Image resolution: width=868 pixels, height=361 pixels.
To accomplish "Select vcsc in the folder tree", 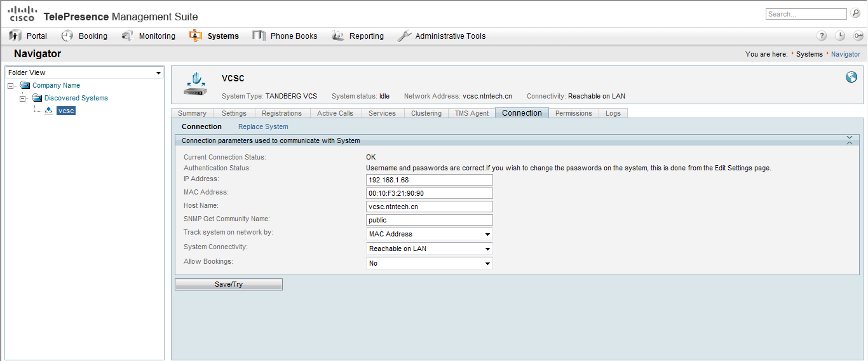I will (x=66, y=111).
